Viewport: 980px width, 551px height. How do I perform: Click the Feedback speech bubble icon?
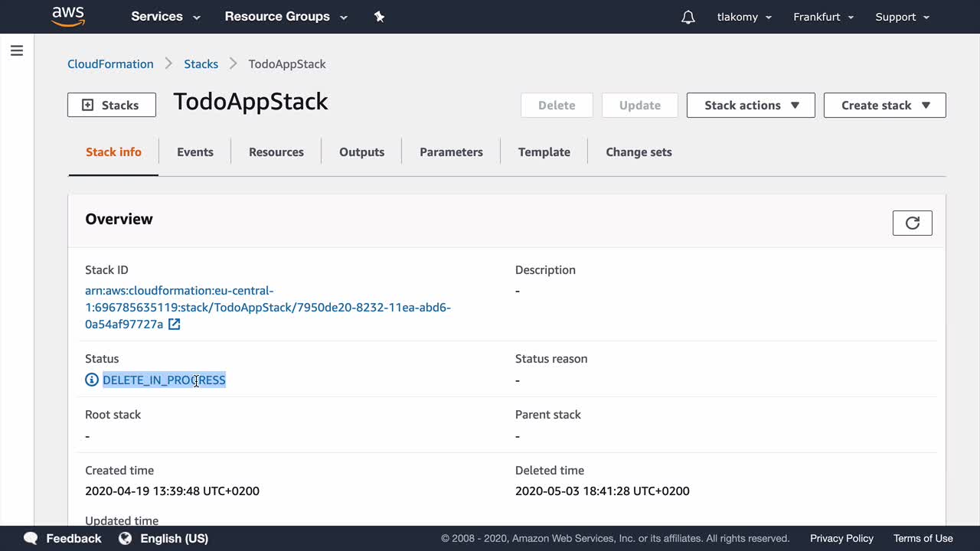[x=31, y=538]
